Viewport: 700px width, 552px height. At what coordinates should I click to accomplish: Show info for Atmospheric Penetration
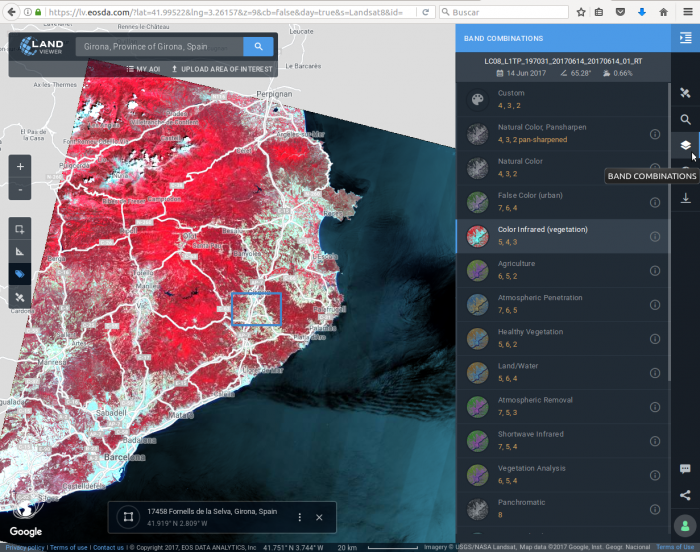pyautogui.click(x=655, y=305)
